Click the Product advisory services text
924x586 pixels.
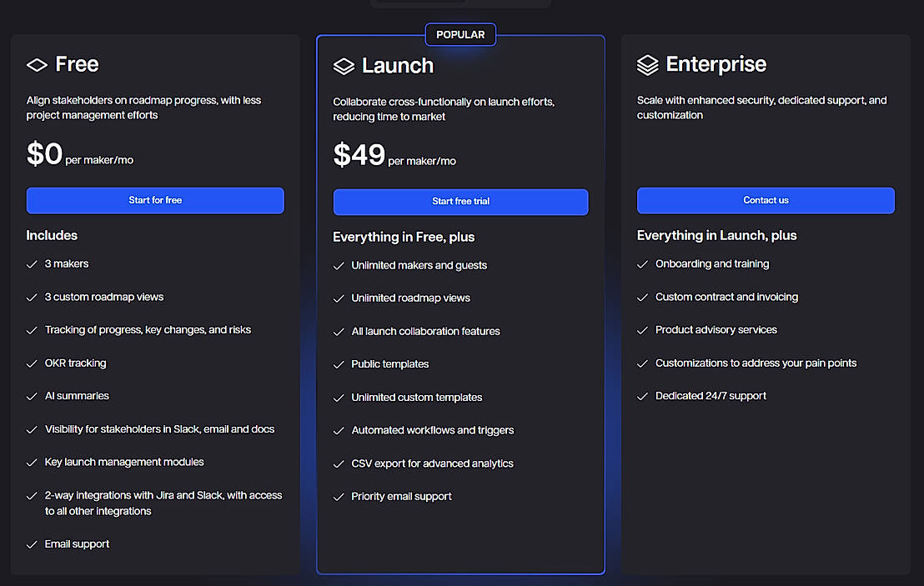pos(716,330)
